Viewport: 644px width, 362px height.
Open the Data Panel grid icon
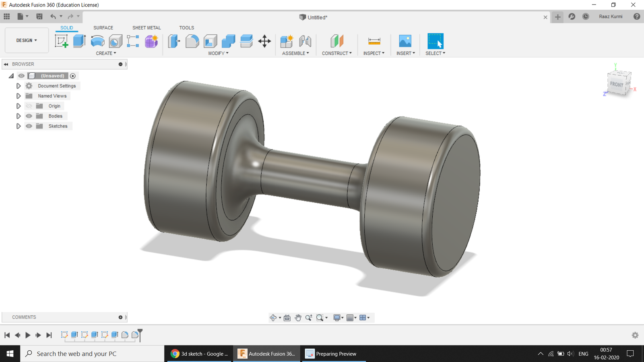(x=7, y=16)
